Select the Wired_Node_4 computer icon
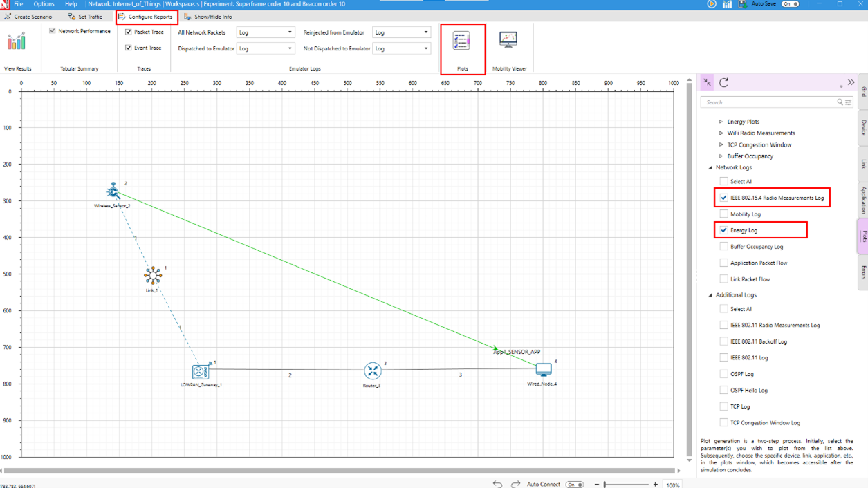868x488 pixels. pyautogui.click(x=544, y=370)
